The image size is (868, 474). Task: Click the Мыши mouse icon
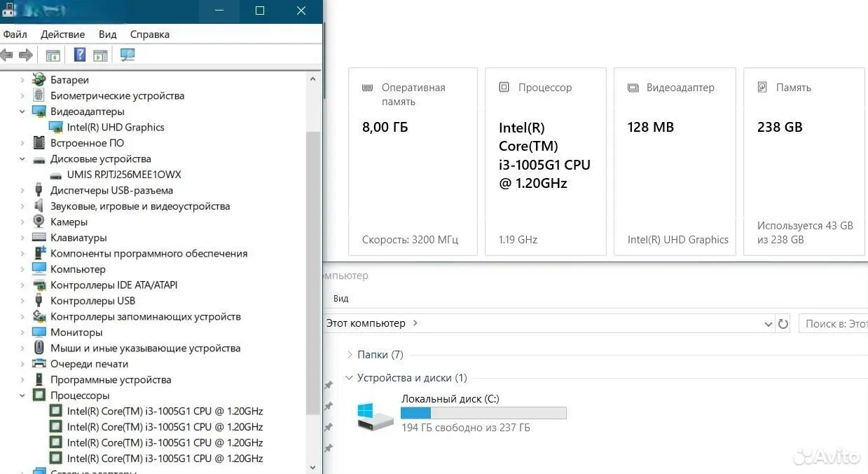pos(39,348)
